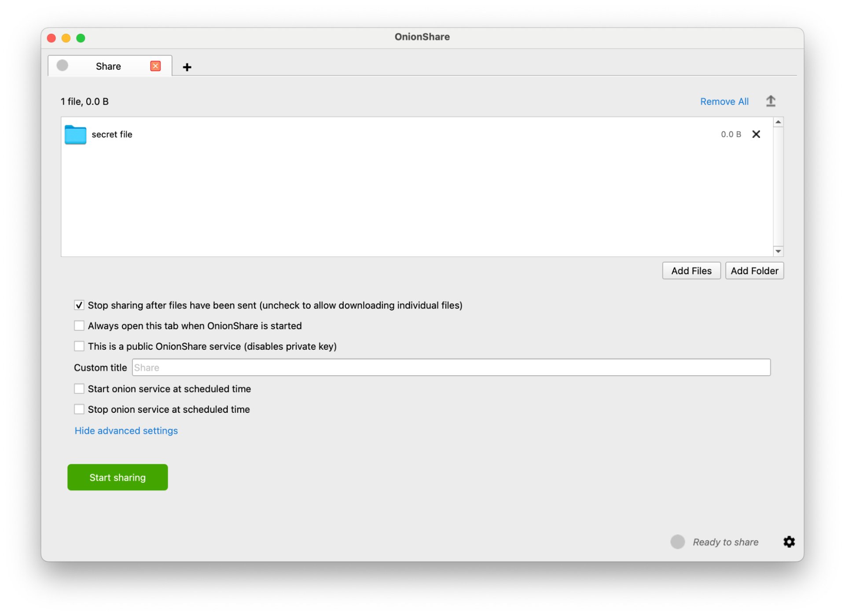Click file list scrollbar down arrow
This screenshot has width=845, height=616.
(x=778, y=251)
